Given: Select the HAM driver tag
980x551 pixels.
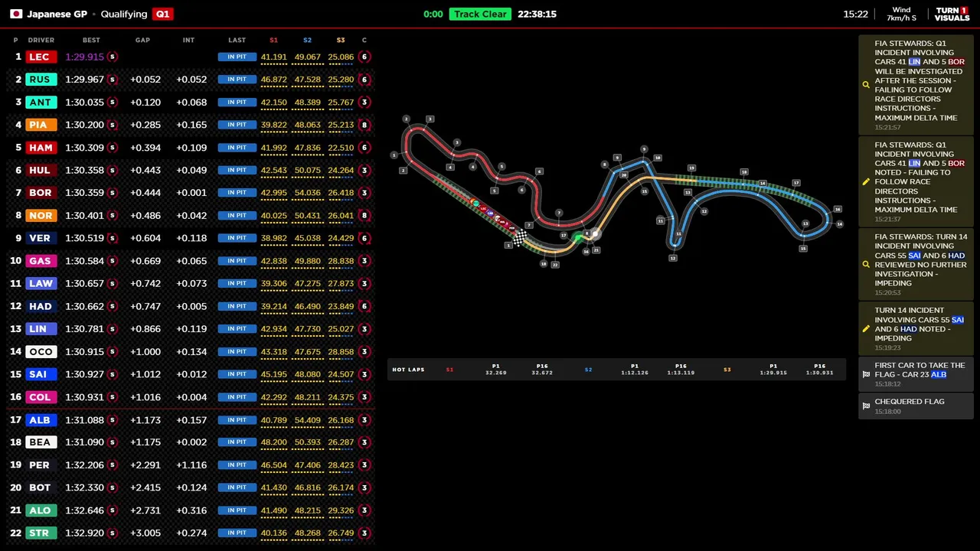Looking at the screenshot, I should (40, 148).
